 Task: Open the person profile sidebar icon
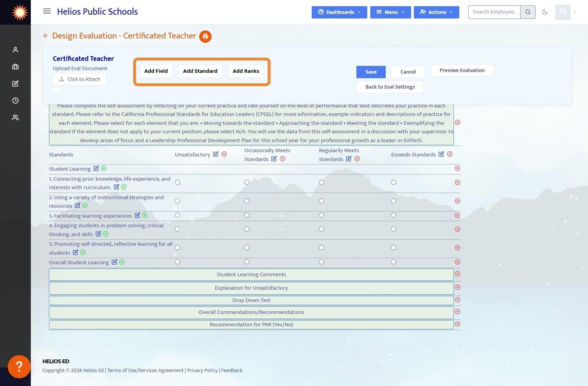[x=15, y=50]
